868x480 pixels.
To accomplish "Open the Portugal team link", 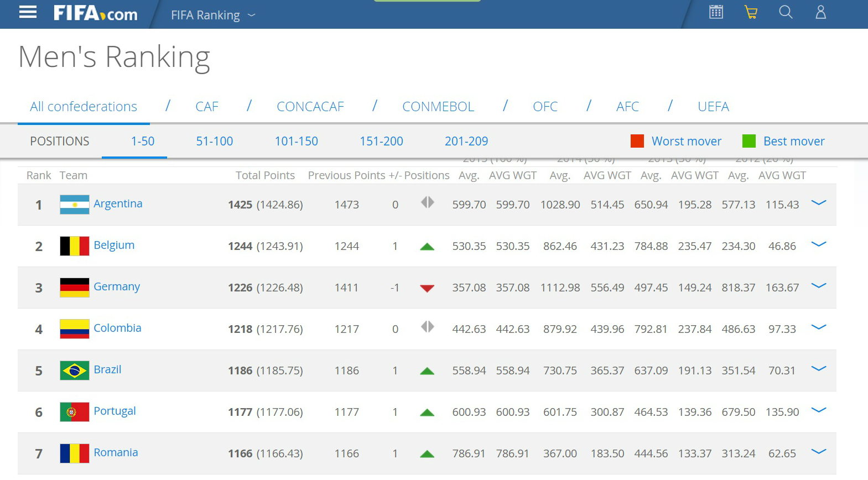I will pos(115,411).
